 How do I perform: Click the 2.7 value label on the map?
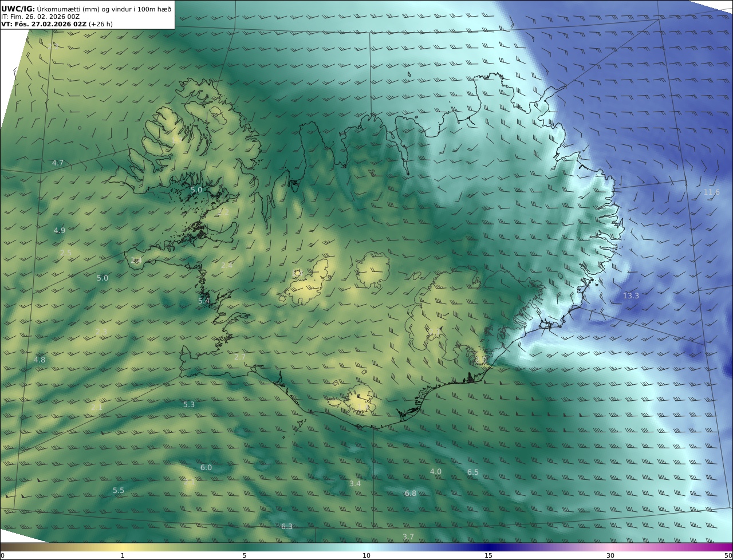pos(240,357)
